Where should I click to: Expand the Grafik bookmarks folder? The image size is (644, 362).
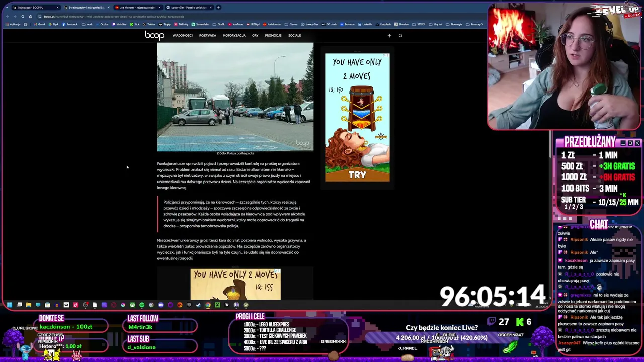click(218, 24)
